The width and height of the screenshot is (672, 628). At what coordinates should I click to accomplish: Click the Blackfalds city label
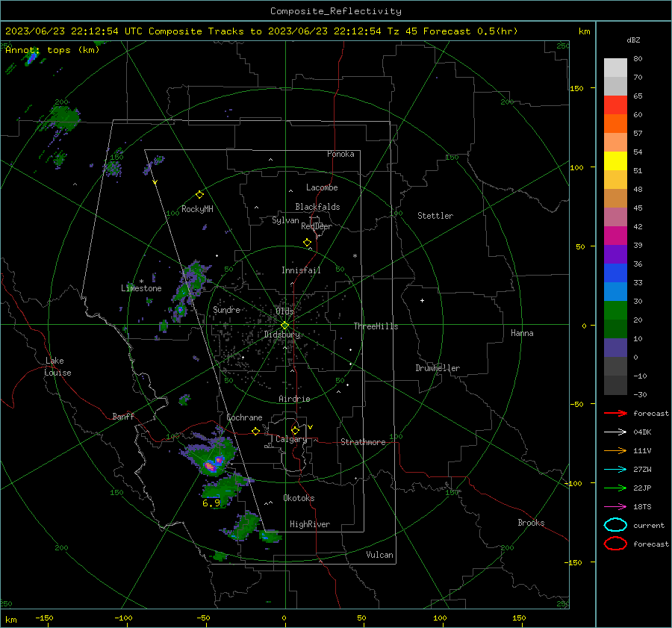(317, 207)
